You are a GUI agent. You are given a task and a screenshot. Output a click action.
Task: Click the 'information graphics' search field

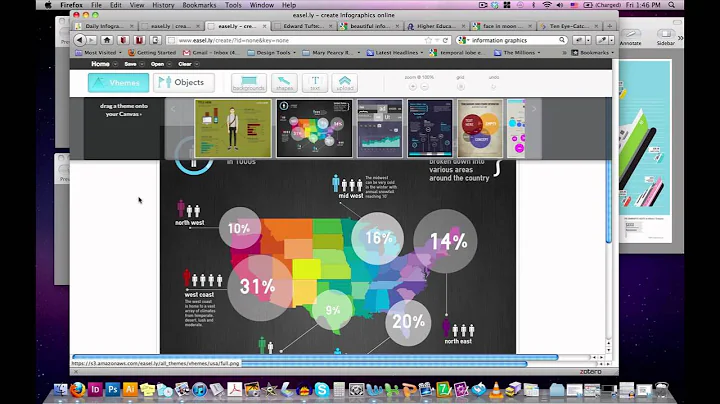(x=514, y=40)
